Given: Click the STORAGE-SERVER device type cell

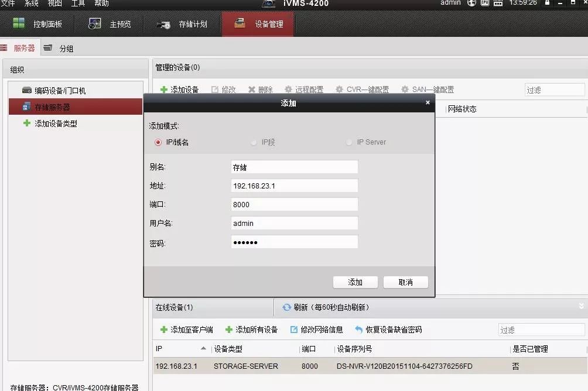Looking at the screenshot, I should click(x=245, y=366).
